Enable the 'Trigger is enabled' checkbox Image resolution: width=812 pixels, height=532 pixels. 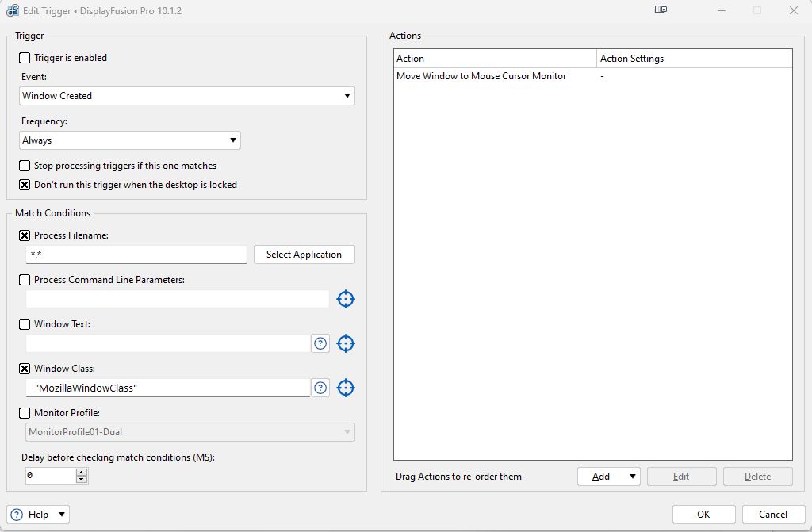click(25, 58)
